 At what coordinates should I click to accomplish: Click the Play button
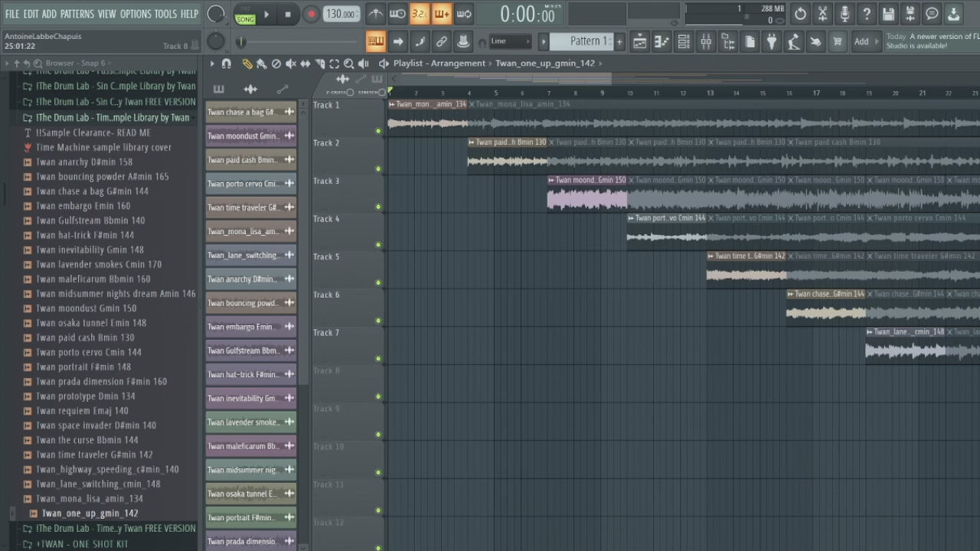tap(266, 14)
